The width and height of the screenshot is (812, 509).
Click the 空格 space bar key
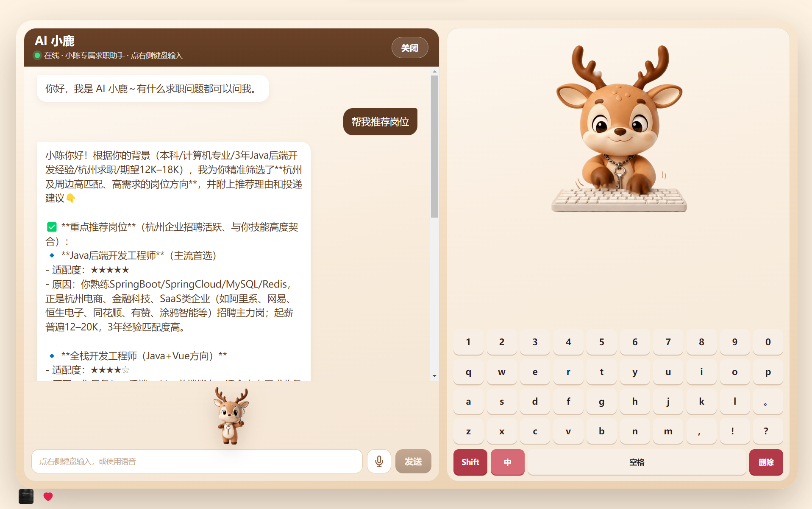point(637,462)
